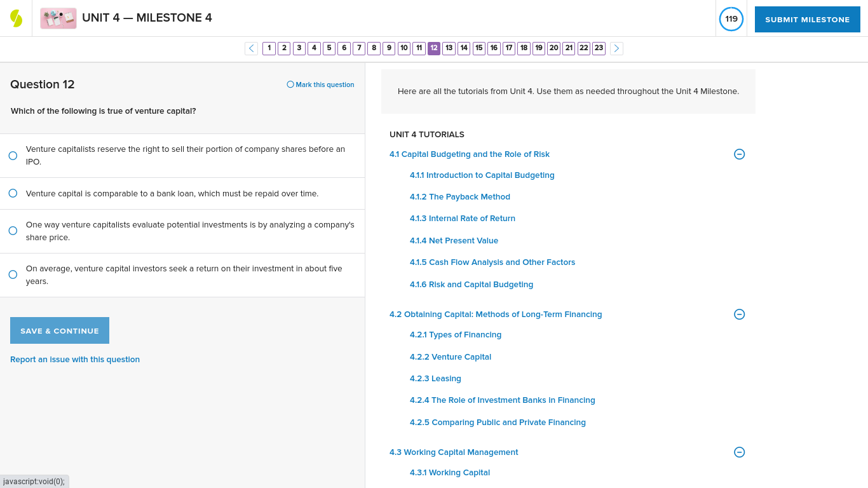The image size is (868, 488).
Task: Collapse section 4.2 Obtaining Capital
Action: click(738, 314)
